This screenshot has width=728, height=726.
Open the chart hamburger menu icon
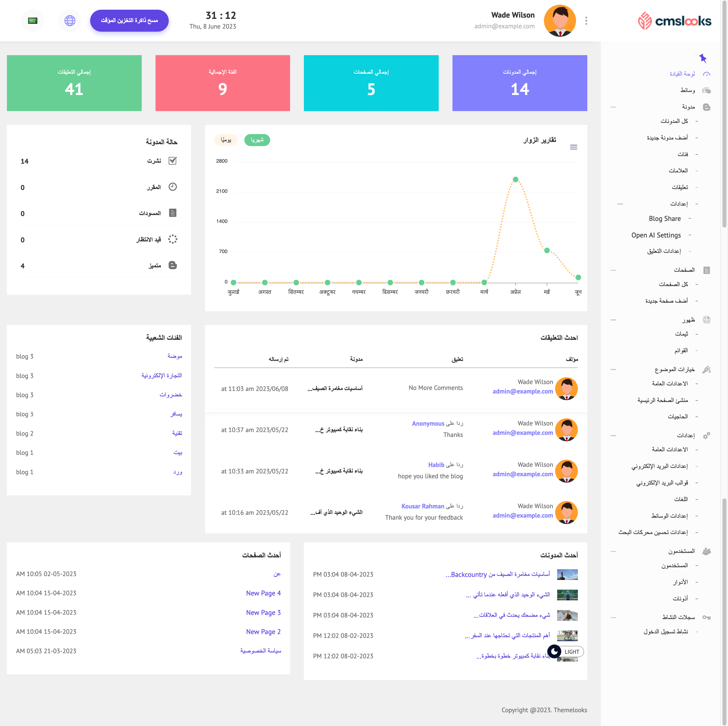click(x=573, y=147)
